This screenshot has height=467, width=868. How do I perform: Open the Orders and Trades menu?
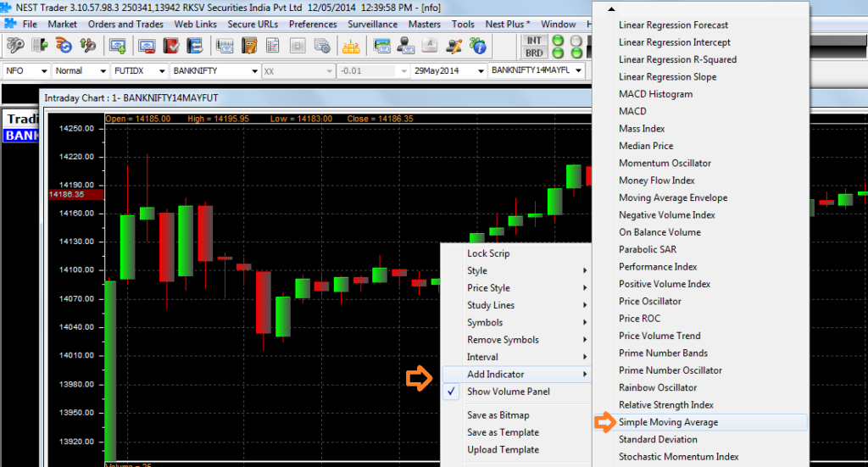pos(125,25)
